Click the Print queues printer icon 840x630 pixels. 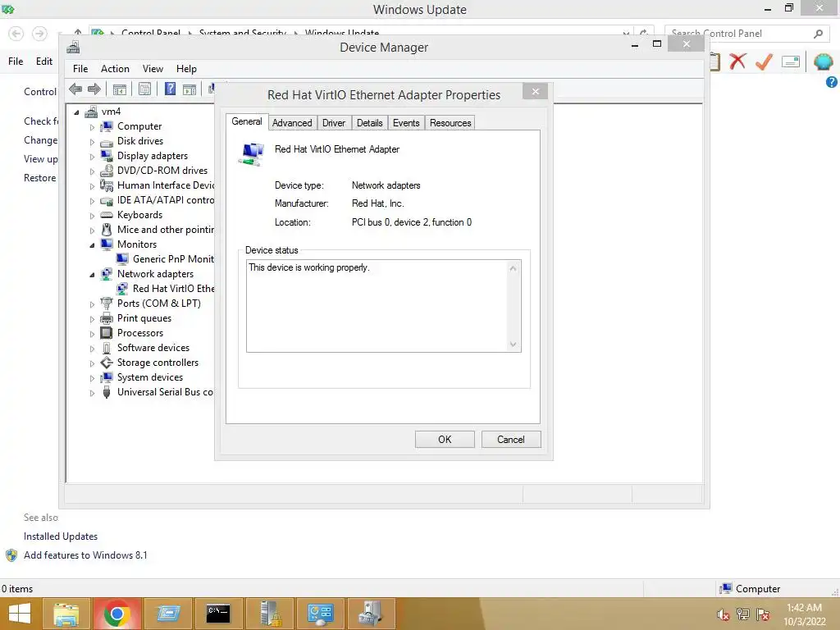pyautogui.click(x=107, y=318)
